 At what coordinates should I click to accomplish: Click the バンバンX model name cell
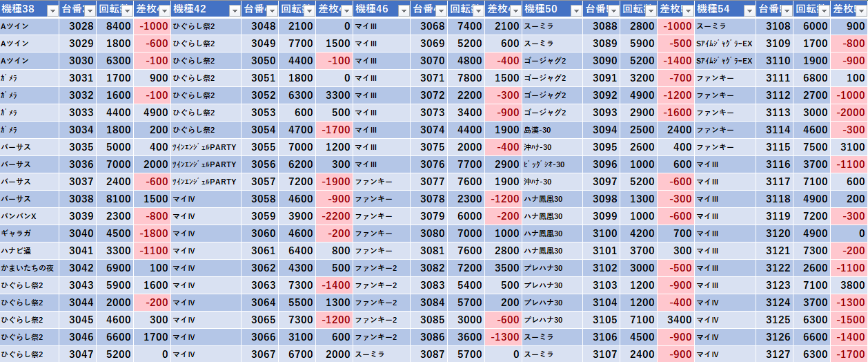pyautogui.click(x=29, y=216)
